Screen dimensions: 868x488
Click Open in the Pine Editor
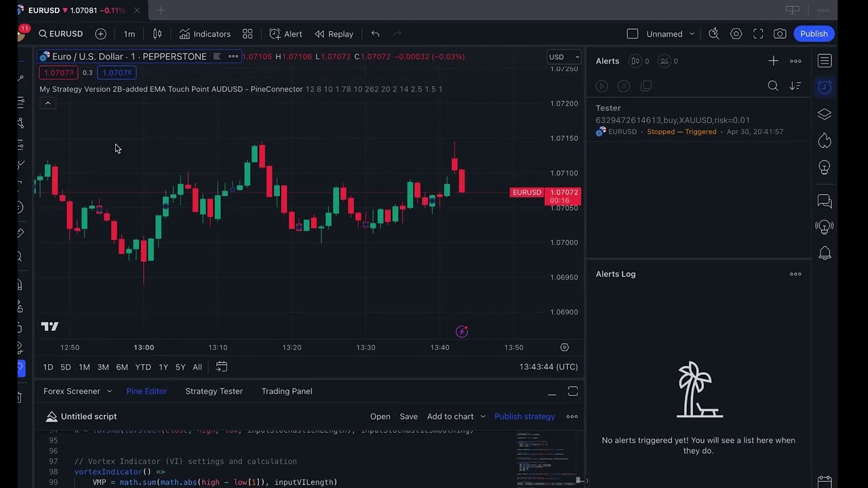[x=380, y=416]
